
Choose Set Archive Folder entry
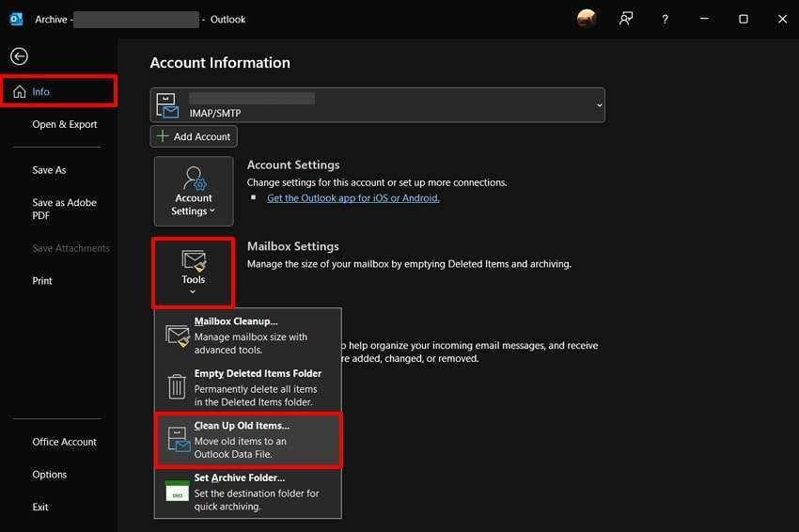pyautogui.click(x=248, y=492)
